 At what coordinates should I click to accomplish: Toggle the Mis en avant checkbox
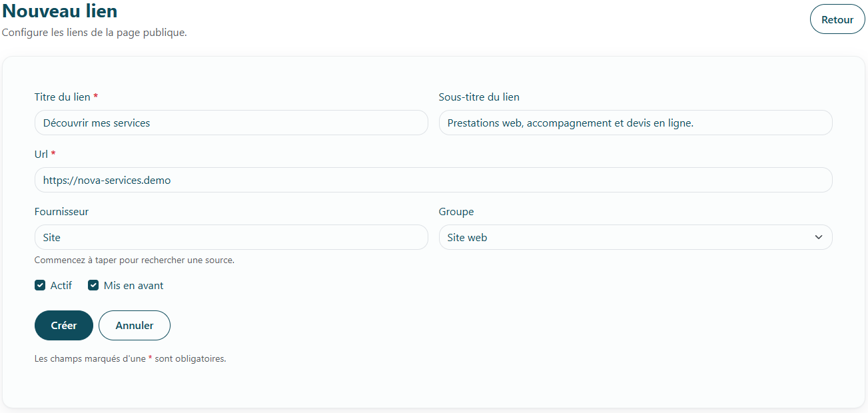click(93, 286)
